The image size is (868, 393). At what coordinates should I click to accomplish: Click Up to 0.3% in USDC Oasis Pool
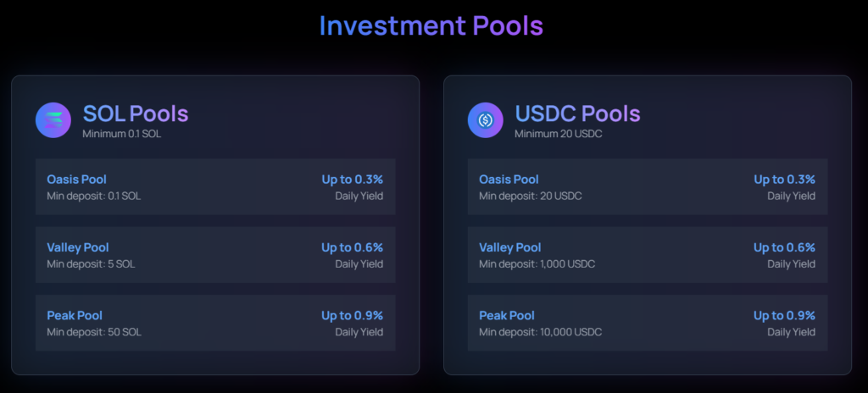pos(784,180)
